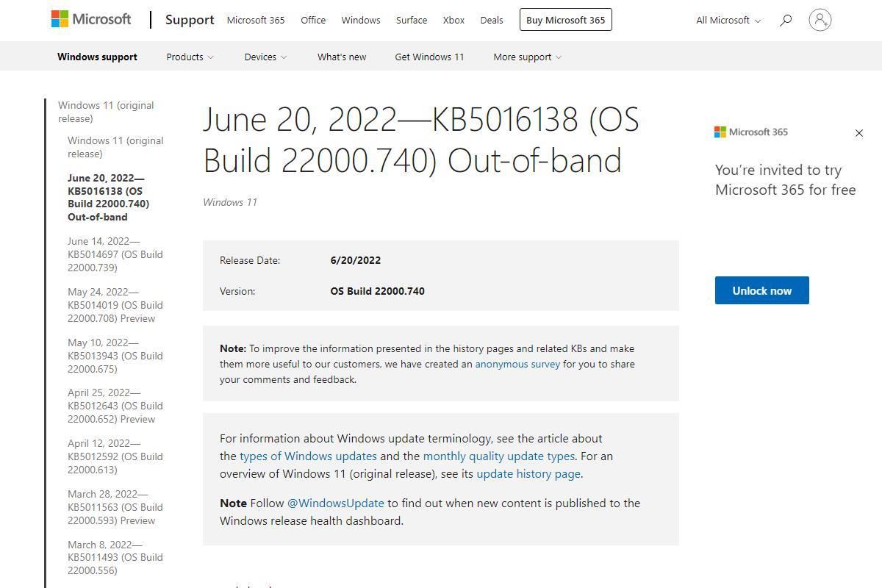Select nested Windows 11 (original release) sidebar item

[x=115, y=147]
